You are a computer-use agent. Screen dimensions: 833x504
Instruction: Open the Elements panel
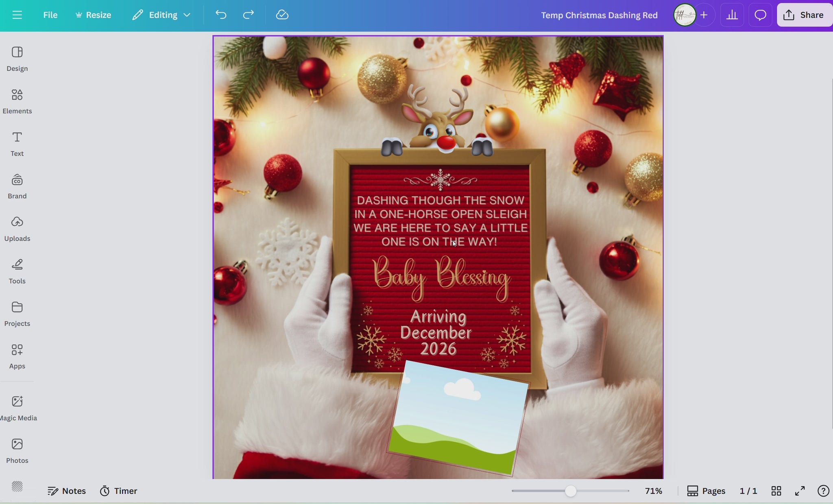coord(17,101)
